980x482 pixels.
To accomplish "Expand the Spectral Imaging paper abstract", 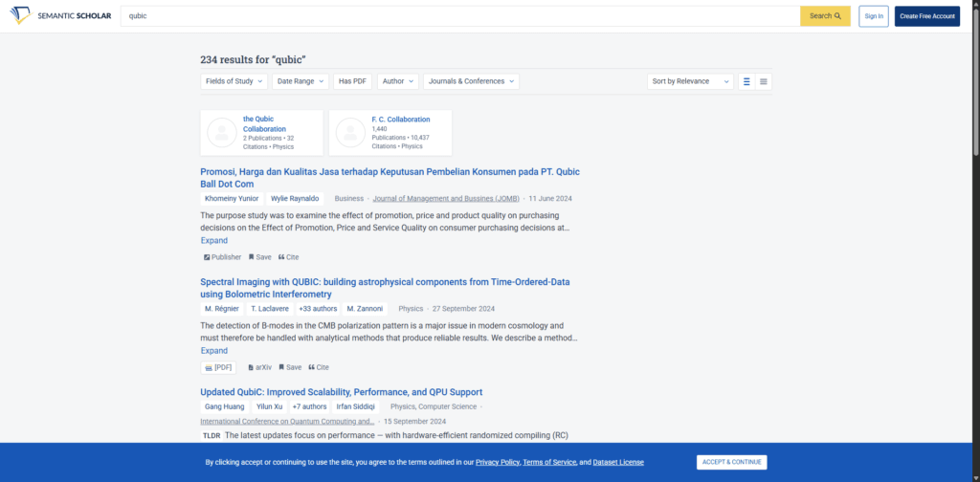I will coord(213,350).
